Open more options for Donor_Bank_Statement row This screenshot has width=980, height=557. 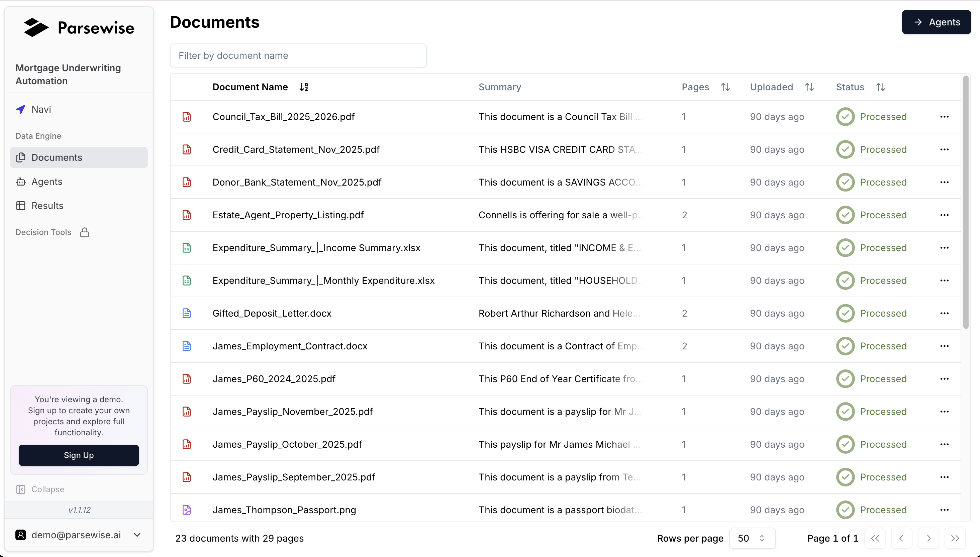click(x=944, y=182)
